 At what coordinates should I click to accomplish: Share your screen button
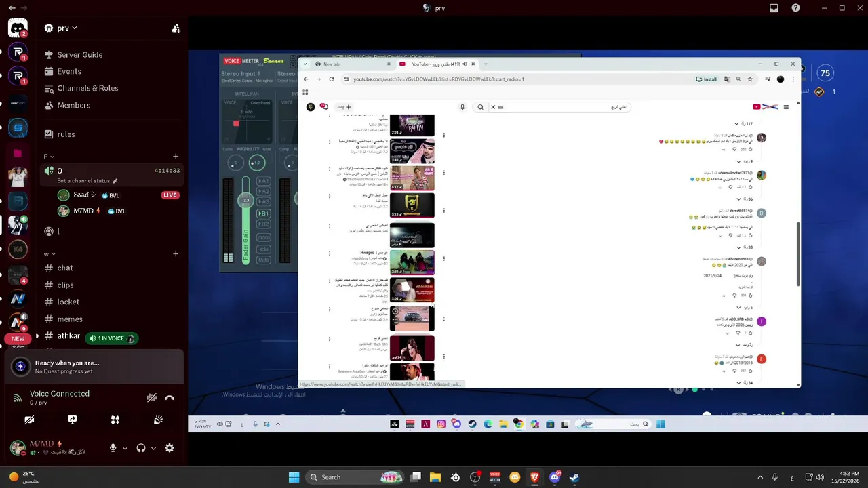click(73, 420)
